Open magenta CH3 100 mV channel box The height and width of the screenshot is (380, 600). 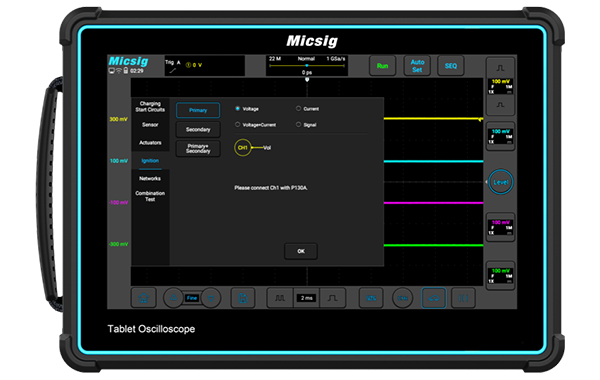coord(501,227)
